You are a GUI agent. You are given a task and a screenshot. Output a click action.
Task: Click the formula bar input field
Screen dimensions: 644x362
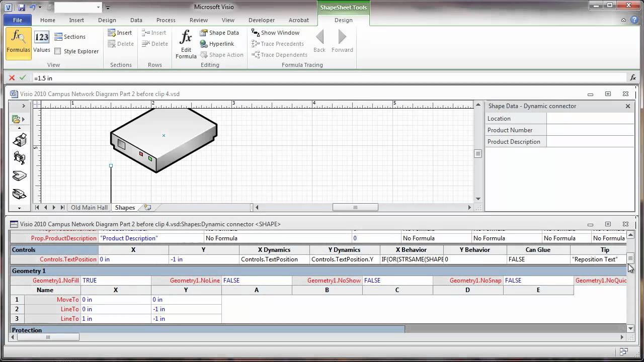point(330,78)
